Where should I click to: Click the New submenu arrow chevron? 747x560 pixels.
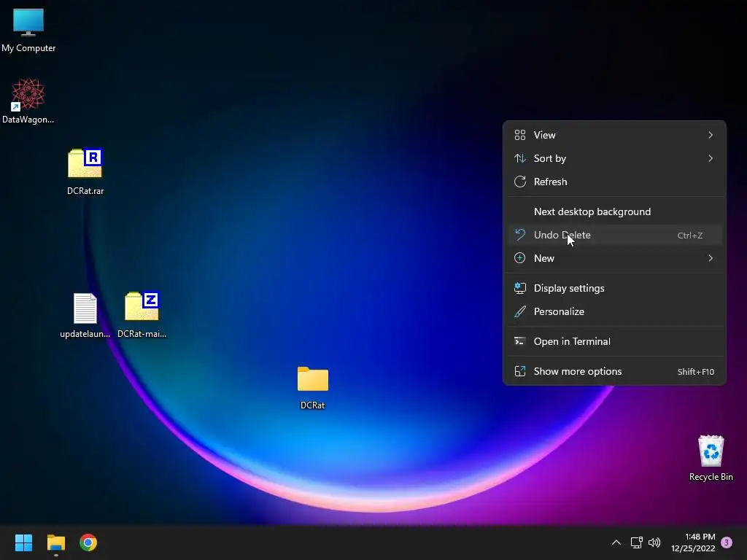tap(711, 259)
